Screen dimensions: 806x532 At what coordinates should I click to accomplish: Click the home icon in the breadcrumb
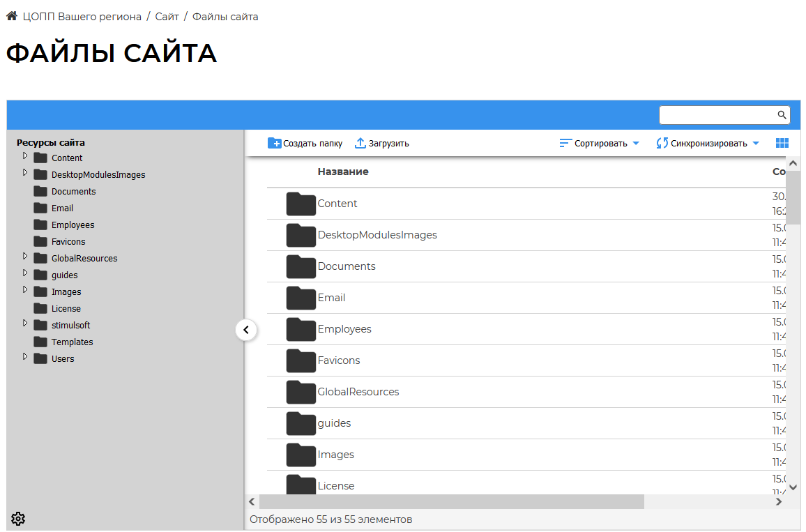coord(11,16)
